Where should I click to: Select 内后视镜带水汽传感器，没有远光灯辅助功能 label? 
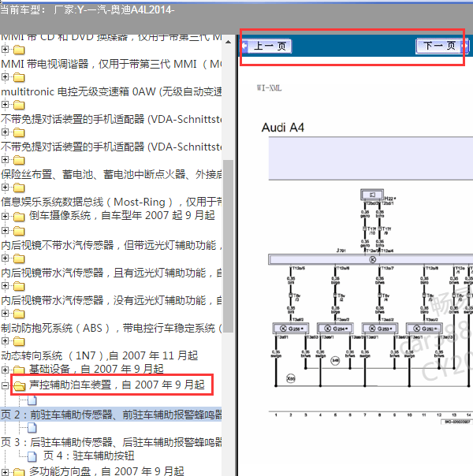coord(111,300)
